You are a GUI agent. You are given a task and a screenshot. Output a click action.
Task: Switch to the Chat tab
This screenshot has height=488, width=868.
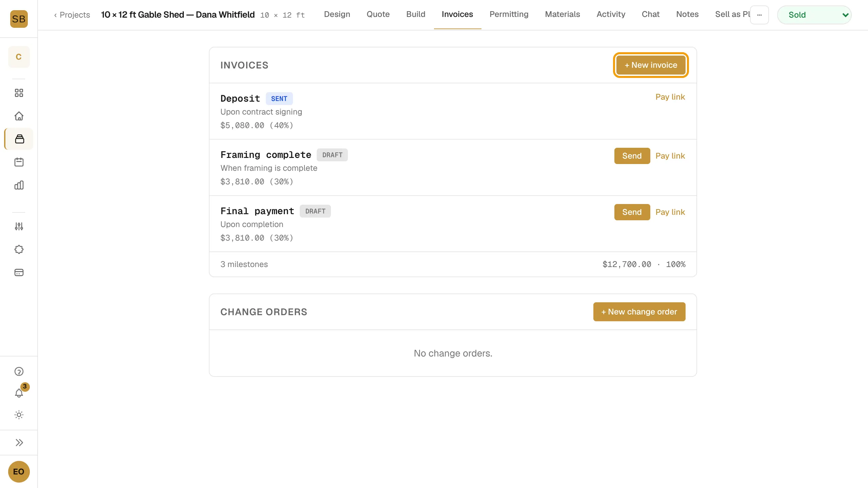(x=651, y=14)
